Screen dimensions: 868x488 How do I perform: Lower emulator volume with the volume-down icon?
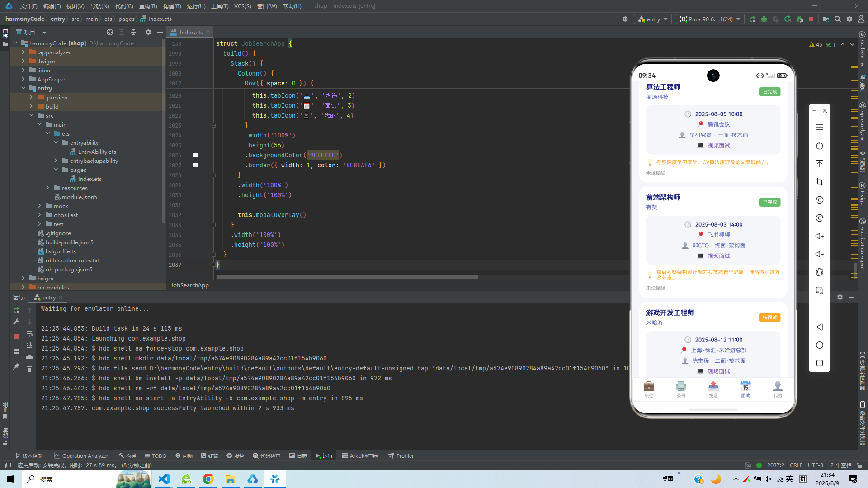(x=820, y=254)
